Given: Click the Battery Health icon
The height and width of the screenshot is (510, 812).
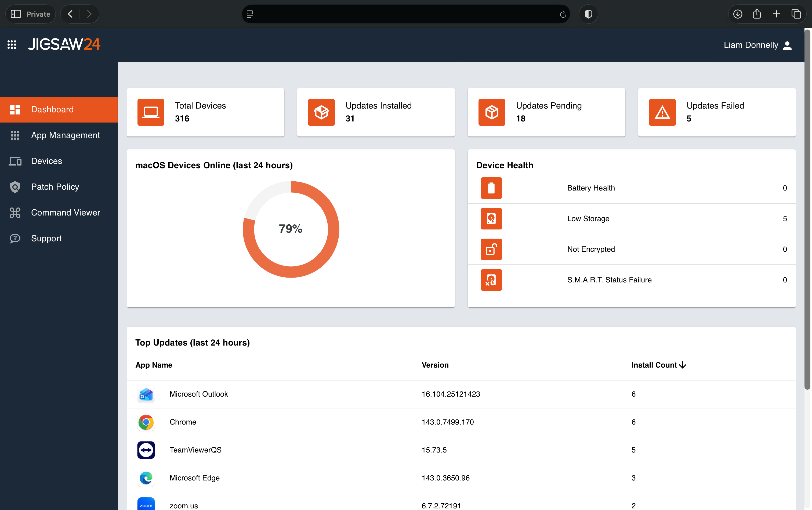Looking at the screenshot, I should click(491, 188).
